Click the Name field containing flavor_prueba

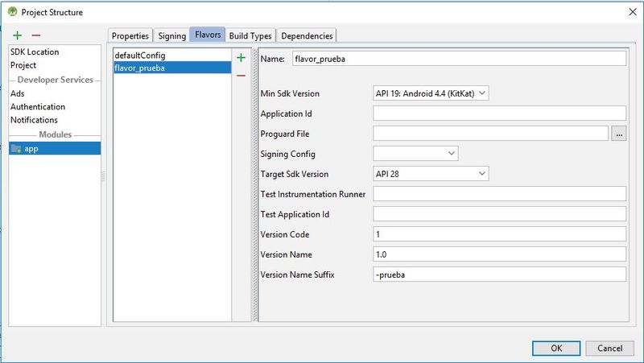(460, 59)
